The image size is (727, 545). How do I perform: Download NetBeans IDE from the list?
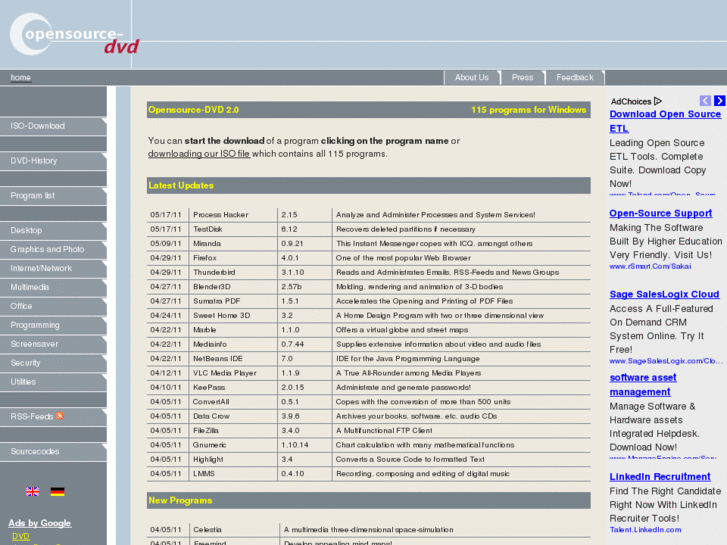pos(217,359)
